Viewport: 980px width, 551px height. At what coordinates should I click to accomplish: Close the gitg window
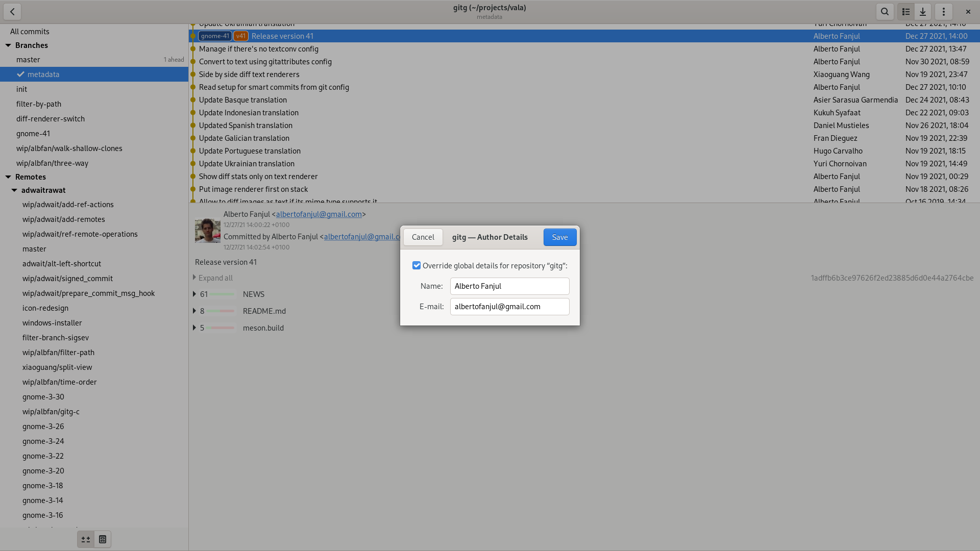968,11
